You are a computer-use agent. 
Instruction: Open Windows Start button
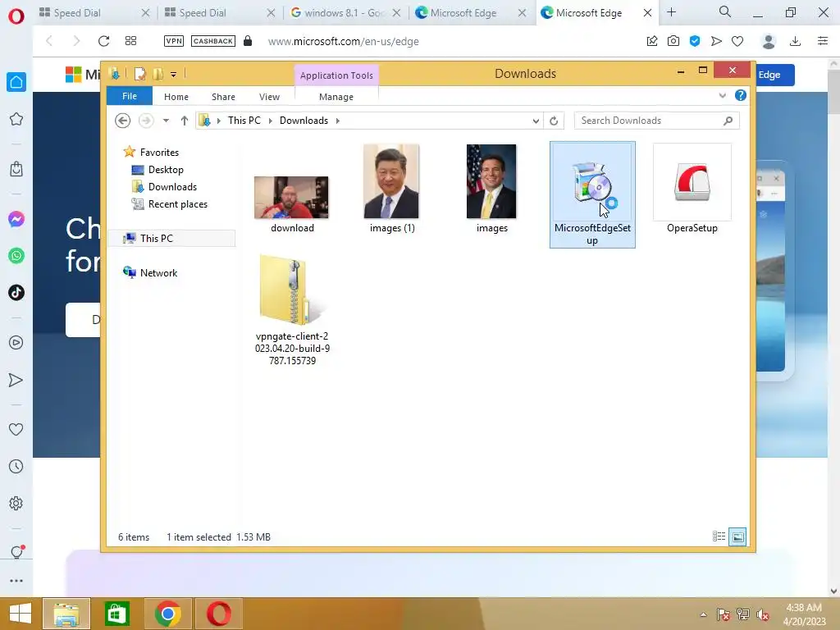(20, 614)
